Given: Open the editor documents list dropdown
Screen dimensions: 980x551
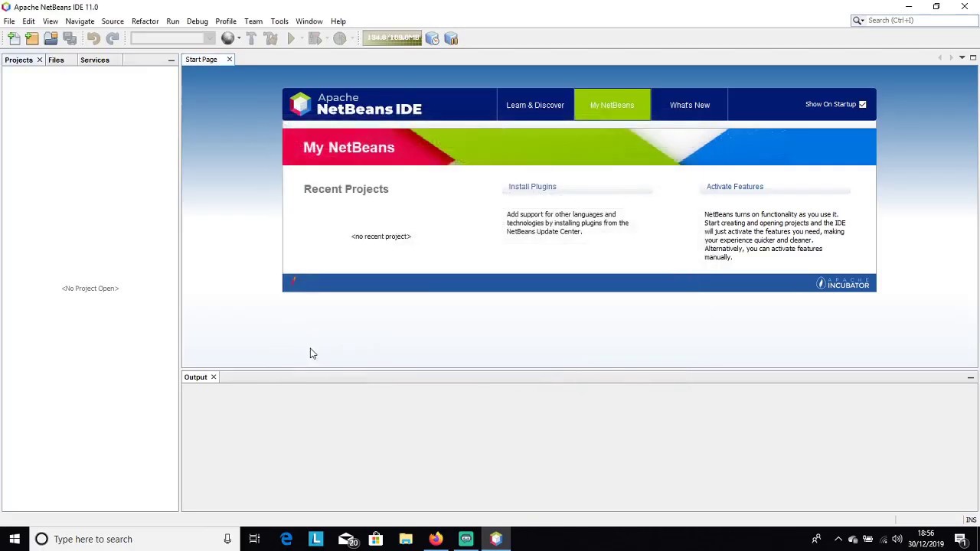Looking at the screenshot, I should pyautogui.click(x=962, y=58).
